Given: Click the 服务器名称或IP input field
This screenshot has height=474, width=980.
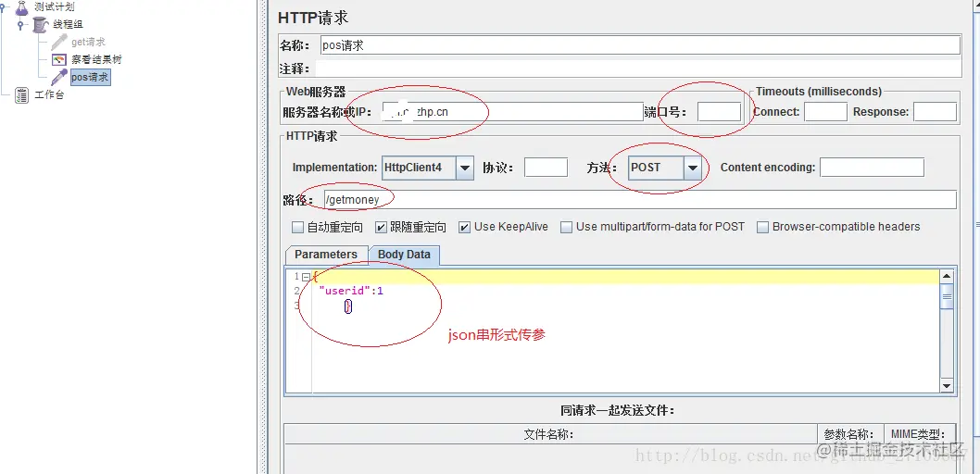Looking at the screenshot, I should (512, 112).
